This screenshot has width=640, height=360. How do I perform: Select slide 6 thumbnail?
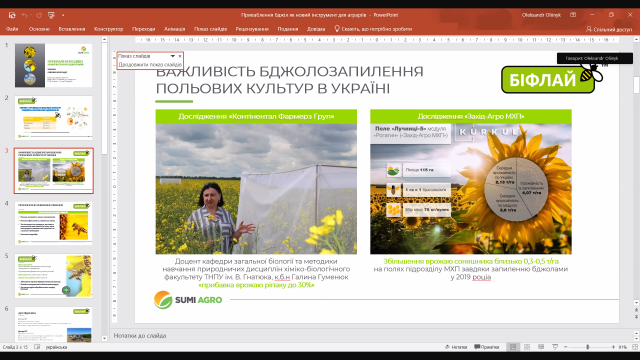tap(53, 324)
